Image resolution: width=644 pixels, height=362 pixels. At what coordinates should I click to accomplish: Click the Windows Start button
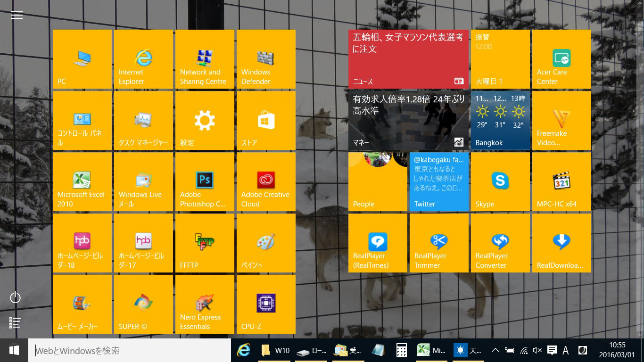click(14, 350)
